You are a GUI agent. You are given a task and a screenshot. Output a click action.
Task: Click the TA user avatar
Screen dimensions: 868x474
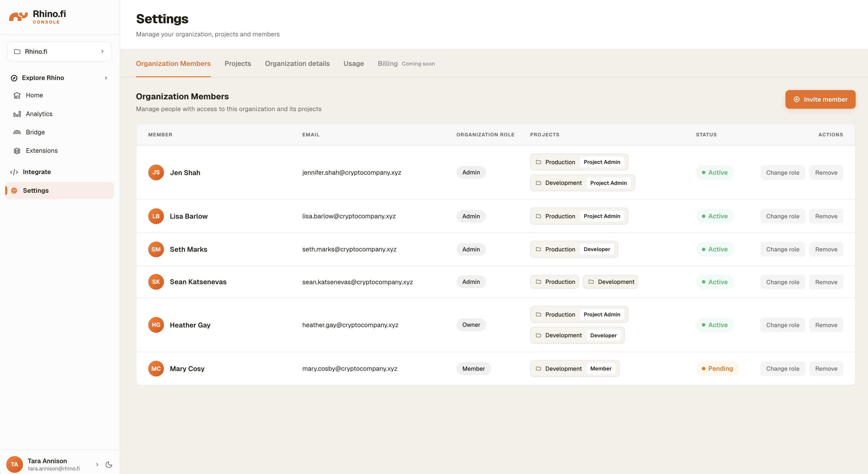(x=14, y=464)
